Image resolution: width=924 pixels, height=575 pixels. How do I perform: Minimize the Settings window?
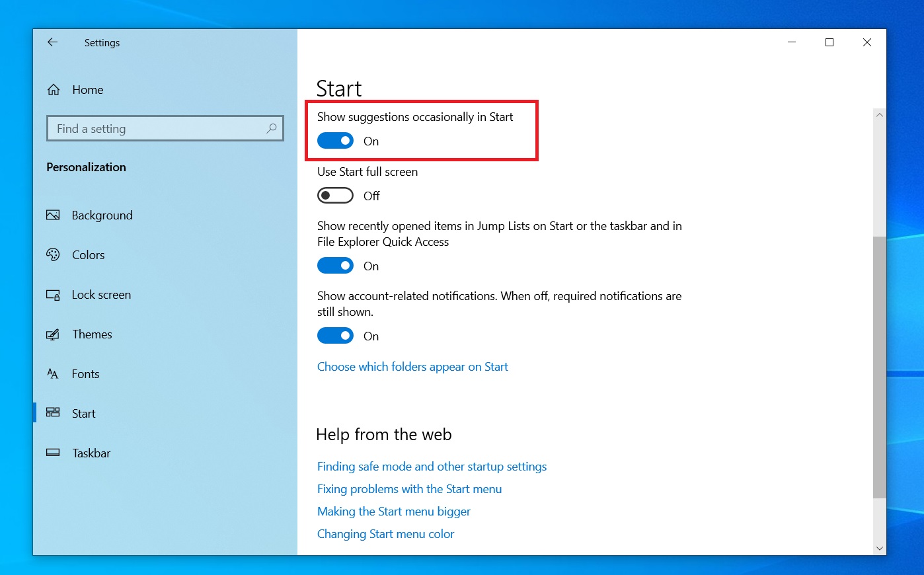tap(792, 42)
